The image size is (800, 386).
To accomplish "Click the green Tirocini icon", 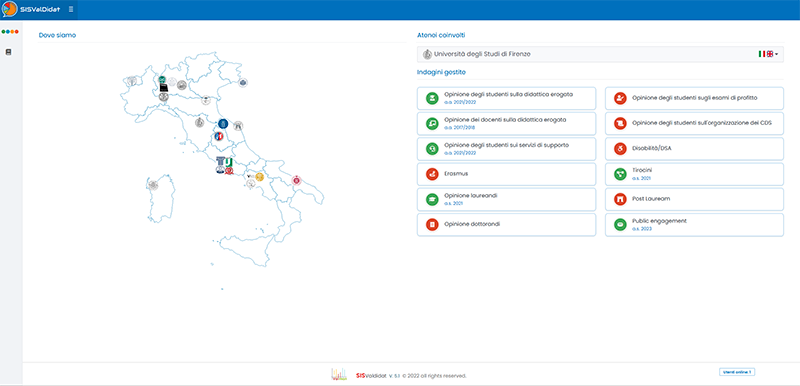I will [620, 174].
